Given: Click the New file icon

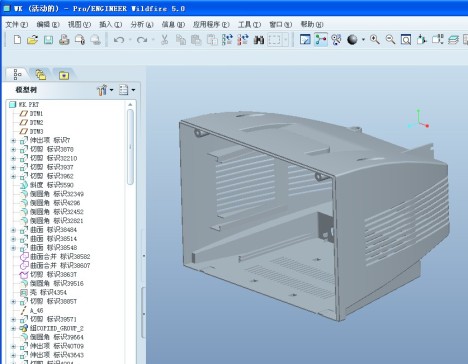Looking at the screenshot, I should (x=17, y=40).
